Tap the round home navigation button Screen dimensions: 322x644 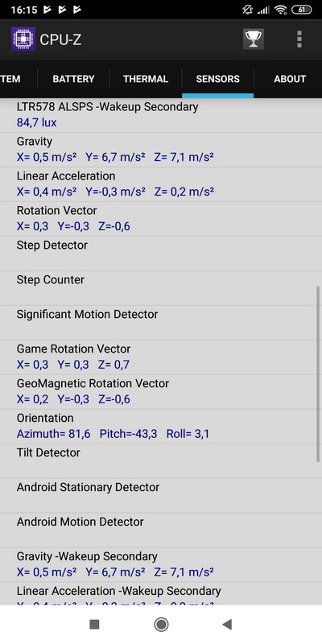point(161,625)
